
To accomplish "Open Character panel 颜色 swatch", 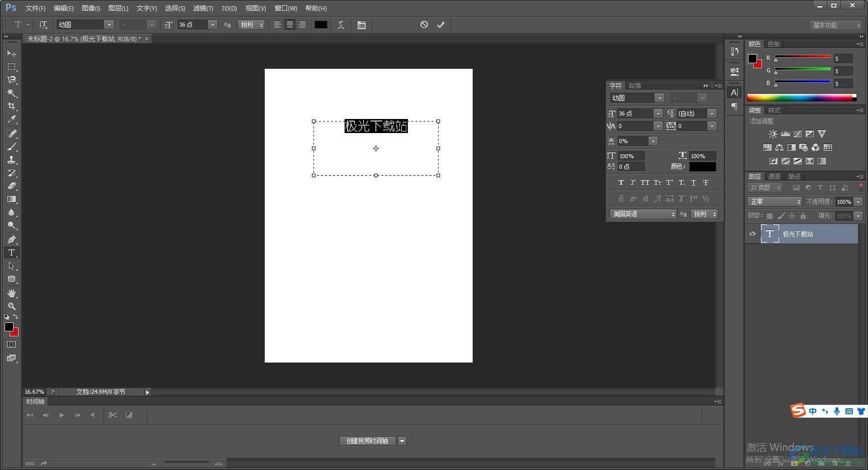I will [702, 166].
